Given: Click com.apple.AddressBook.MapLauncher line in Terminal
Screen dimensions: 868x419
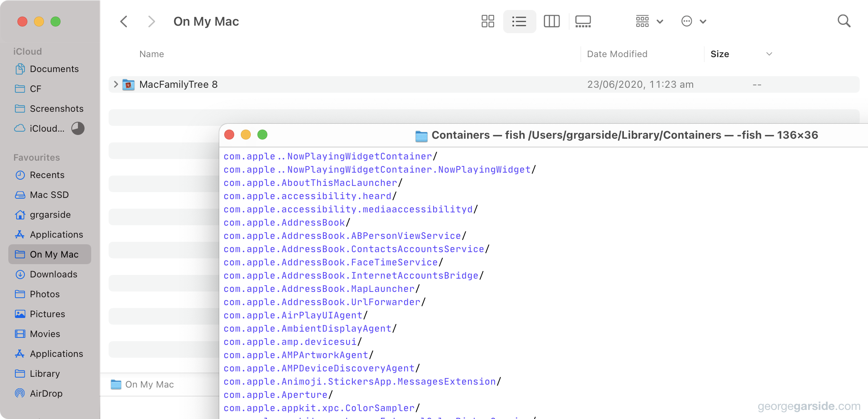Looking at the screenshot, I should click(322, 289).
